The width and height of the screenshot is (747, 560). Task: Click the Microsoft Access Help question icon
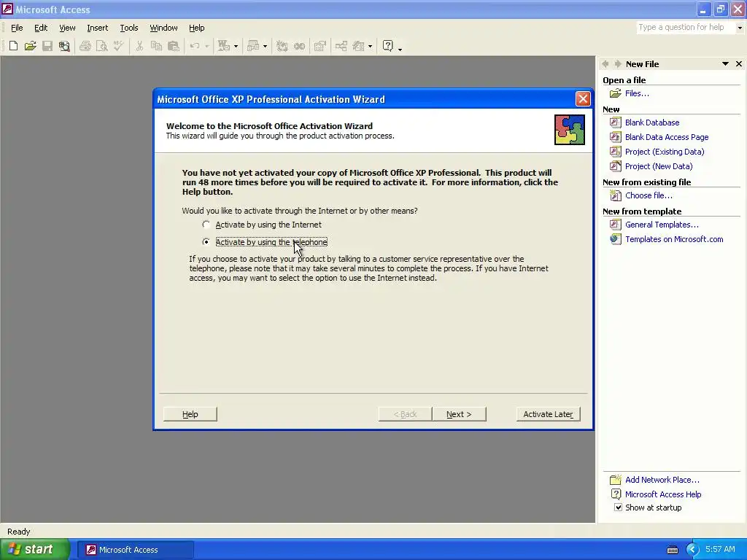(x=388, y=46)
